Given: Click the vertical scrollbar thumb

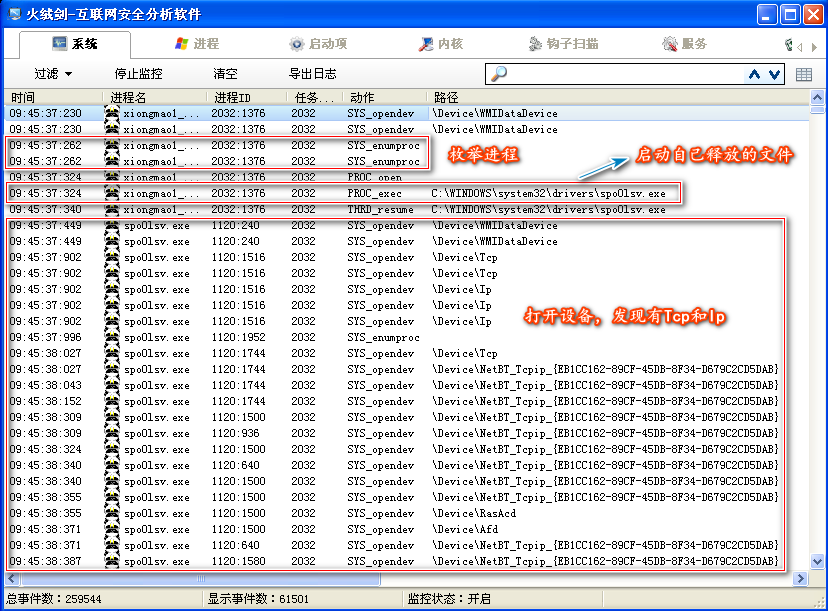Looking at the screenshot, I should (817, 110).
